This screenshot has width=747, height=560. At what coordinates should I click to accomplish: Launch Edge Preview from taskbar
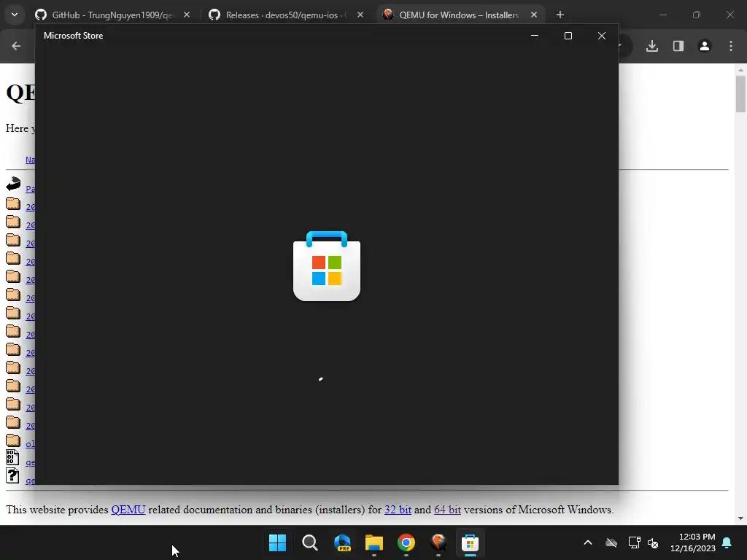coord(342,542)
